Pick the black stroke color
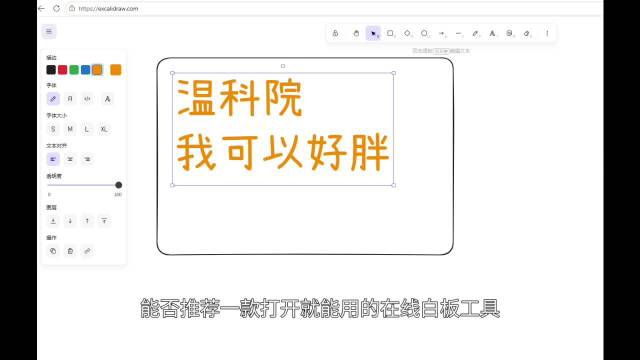This screenshot has width=640, height=360. pyautogui.click(x=51, y=70)
